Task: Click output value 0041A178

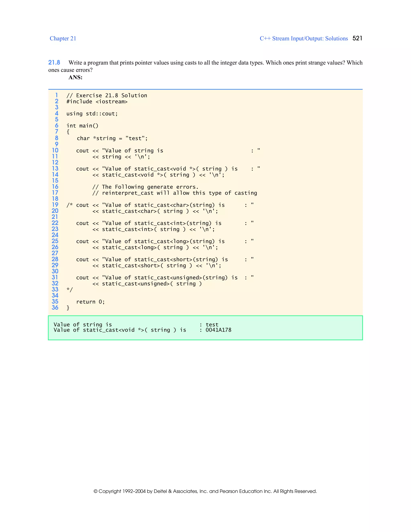Action: [218, 330]
